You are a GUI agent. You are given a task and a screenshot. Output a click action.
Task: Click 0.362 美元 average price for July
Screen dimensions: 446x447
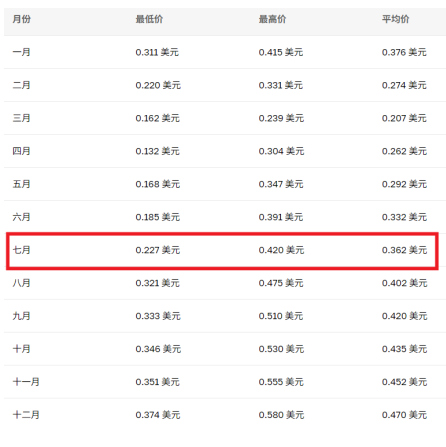[404, 250]
